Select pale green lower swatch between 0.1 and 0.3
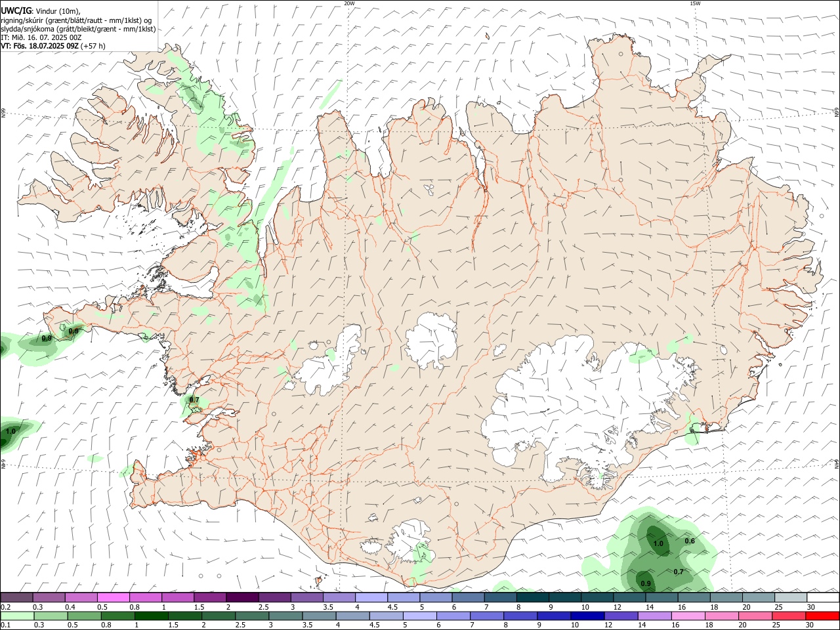 point(16,616)
